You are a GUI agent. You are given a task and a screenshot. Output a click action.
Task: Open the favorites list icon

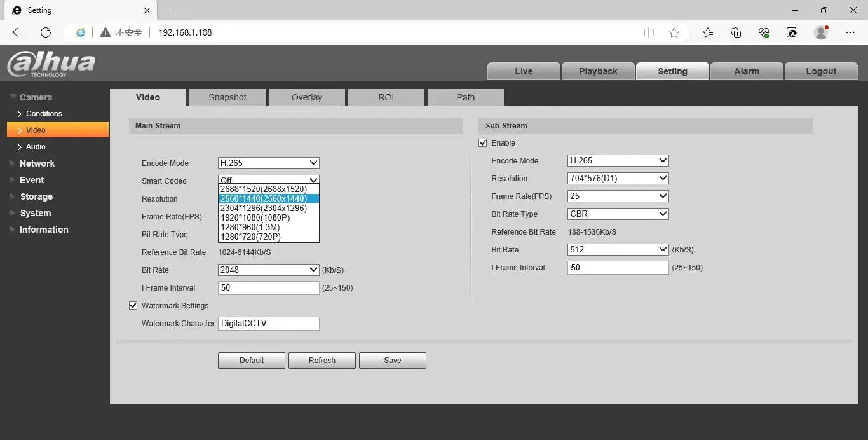point(708,32)
